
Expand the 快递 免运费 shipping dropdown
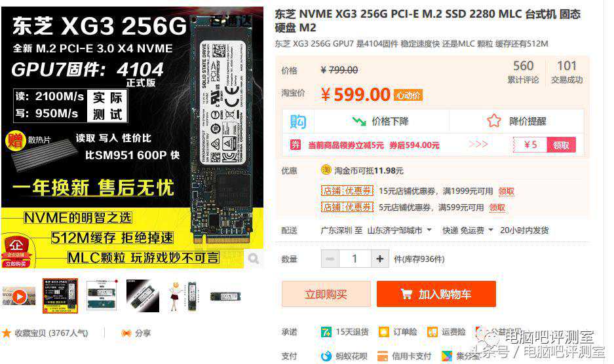(491, 230)
